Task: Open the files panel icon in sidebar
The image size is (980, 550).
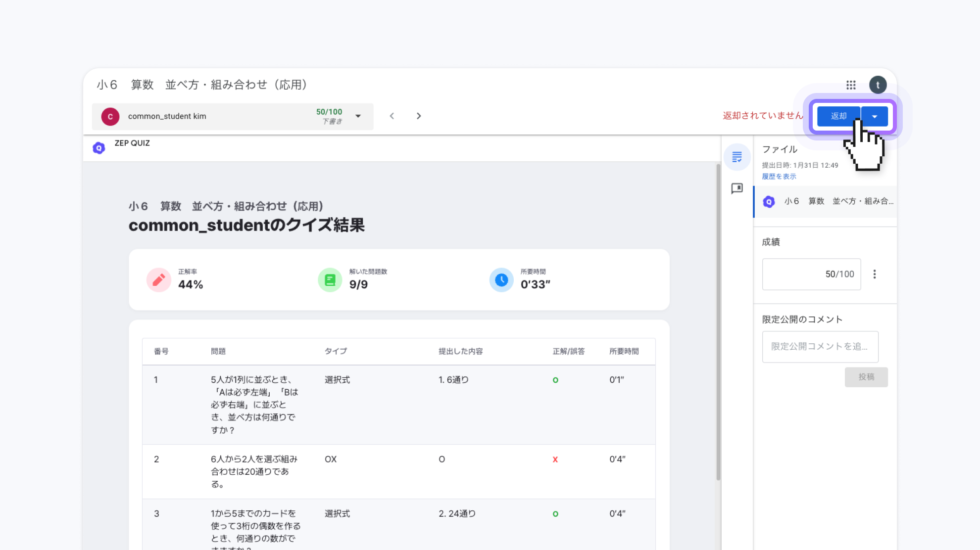Action: pyautogui.click(x=736, y=157)
